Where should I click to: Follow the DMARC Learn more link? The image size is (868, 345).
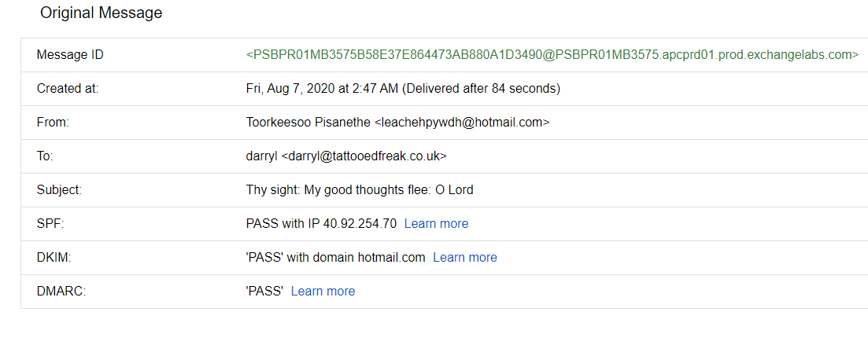coord(323,292)
